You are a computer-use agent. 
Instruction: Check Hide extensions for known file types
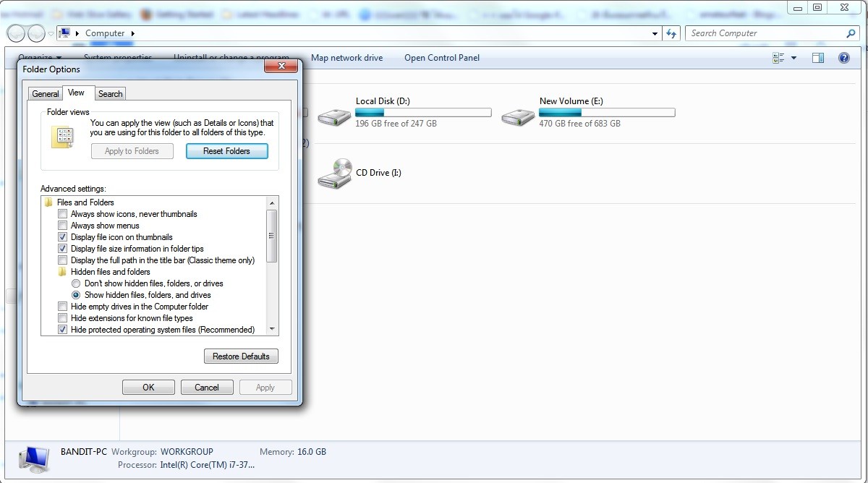click(x=63, y=318)
